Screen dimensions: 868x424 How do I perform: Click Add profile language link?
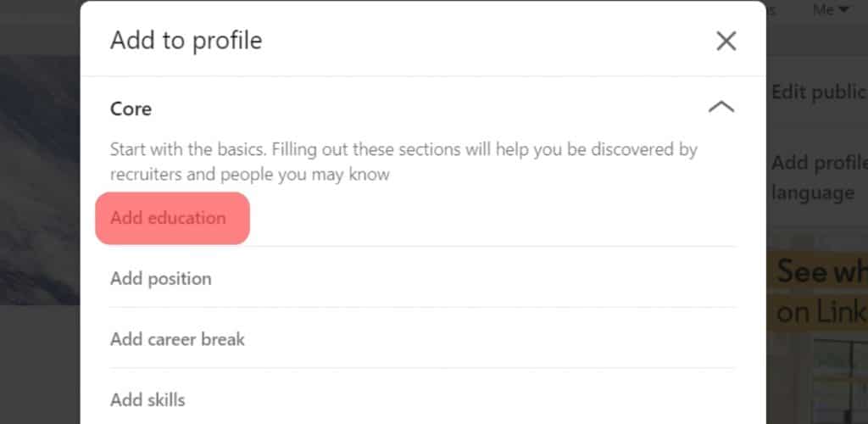pos(819,161)
